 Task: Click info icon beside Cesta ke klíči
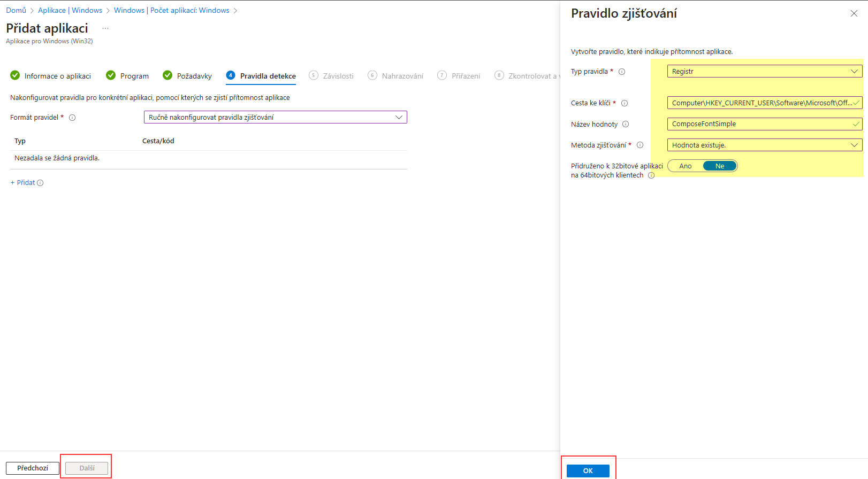point(625,103)
